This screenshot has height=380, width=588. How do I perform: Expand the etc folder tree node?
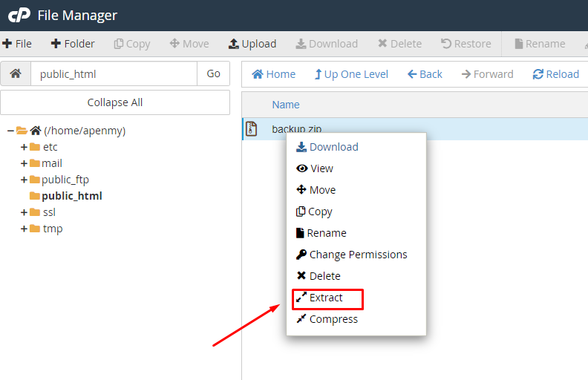(24, 147)
